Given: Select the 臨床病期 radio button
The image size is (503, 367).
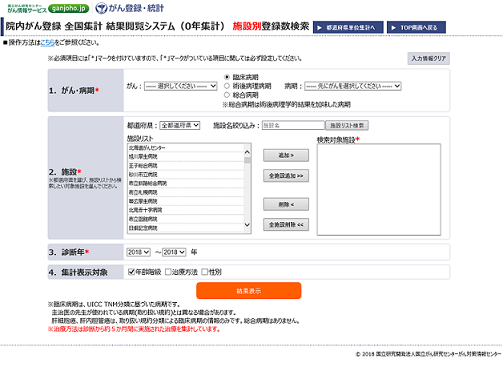Looking at the screenshot, I should (227, 77).
